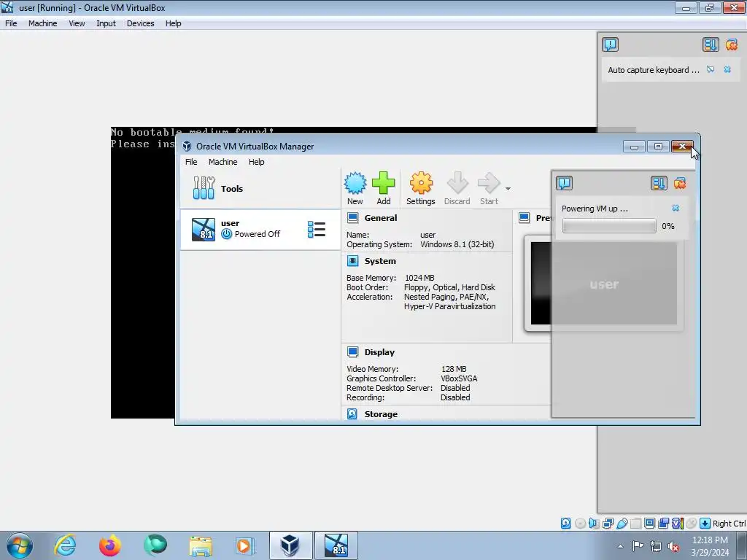747x560 pixels.
Task: Open Devices menu in running VM window
Action: pyautogui.click(x=141, y=23)
